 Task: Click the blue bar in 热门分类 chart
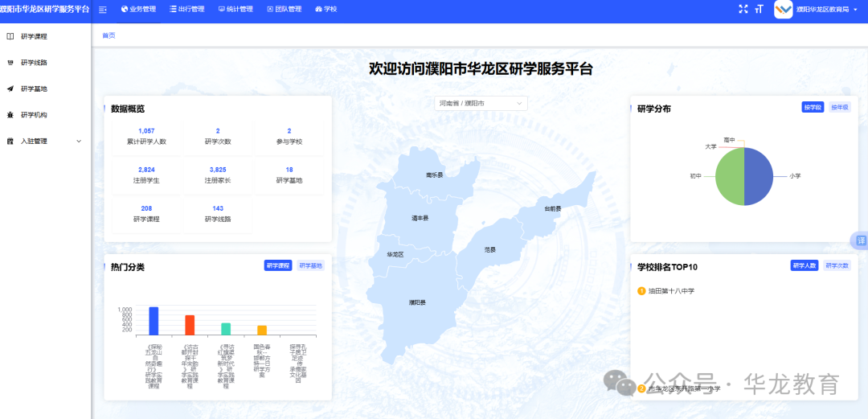[x=154, y=321]
